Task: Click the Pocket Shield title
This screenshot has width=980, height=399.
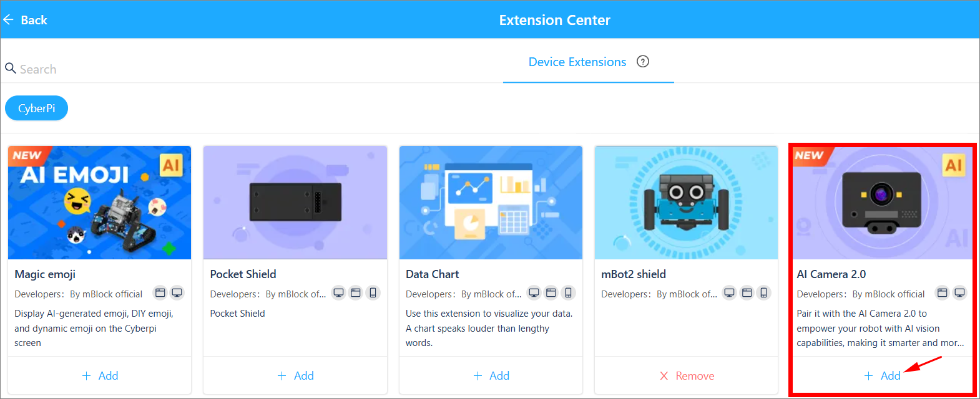Action: click(x=243, y=274)
